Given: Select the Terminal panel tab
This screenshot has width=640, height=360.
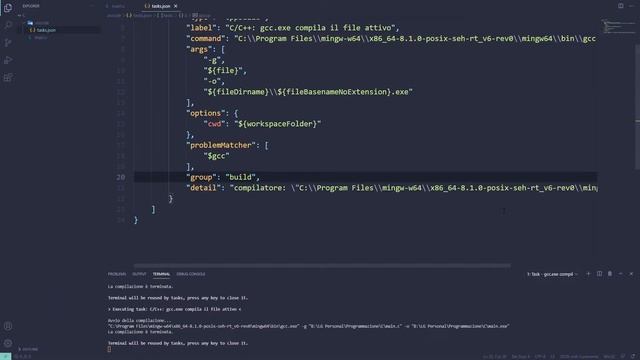Looking at the screenshot, I should click(x=161, y=274).
